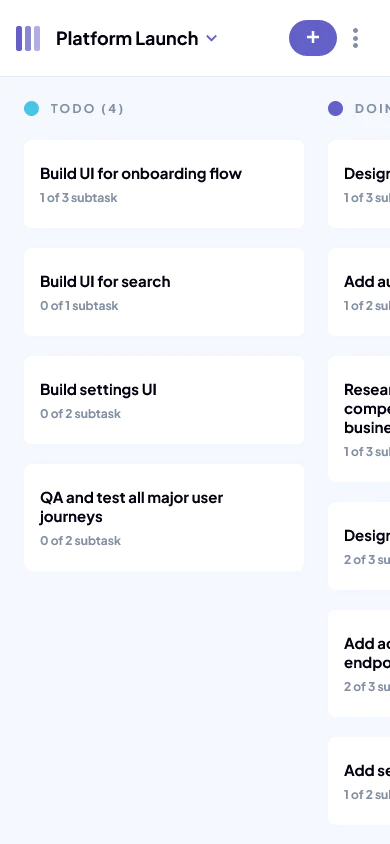Image resolution: width=390 pixels, height=844 pixels.
Task: Open the DOING card starting with Add au
Action: [359, 292]
